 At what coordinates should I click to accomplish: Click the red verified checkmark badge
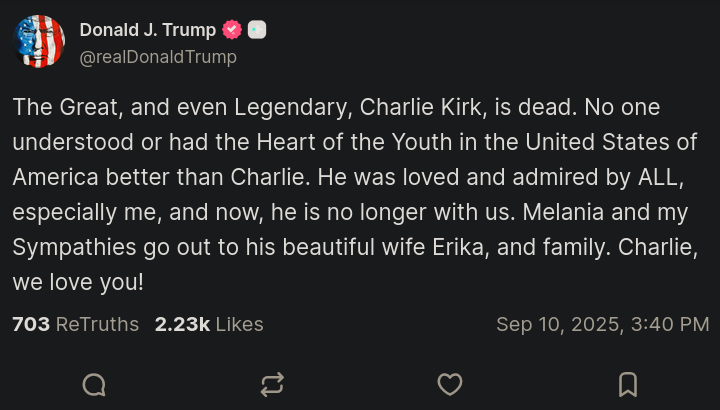pos(232,30)
